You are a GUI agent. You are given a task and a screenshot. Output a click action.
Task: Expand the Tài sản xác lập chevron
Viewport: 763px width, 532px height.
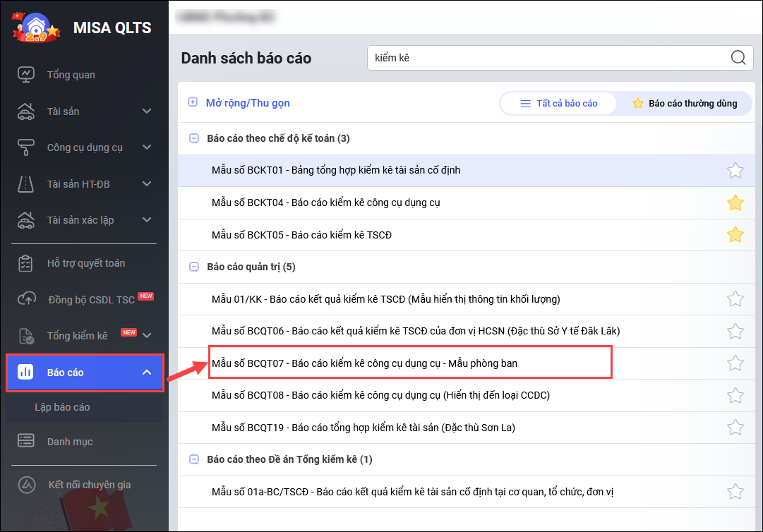click(147, 220)
